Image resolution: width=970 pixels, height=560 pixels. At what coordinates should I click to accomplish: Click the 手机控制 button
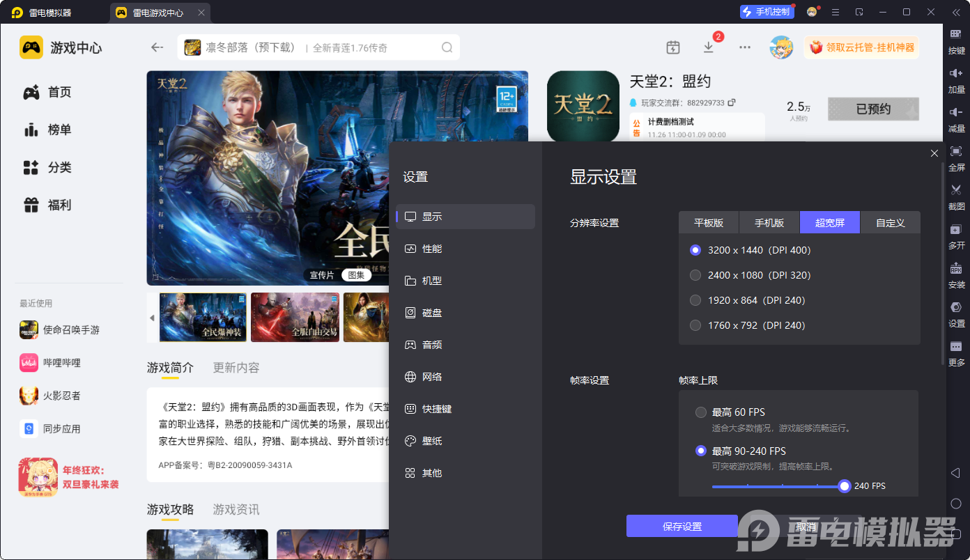pos(767,12)
